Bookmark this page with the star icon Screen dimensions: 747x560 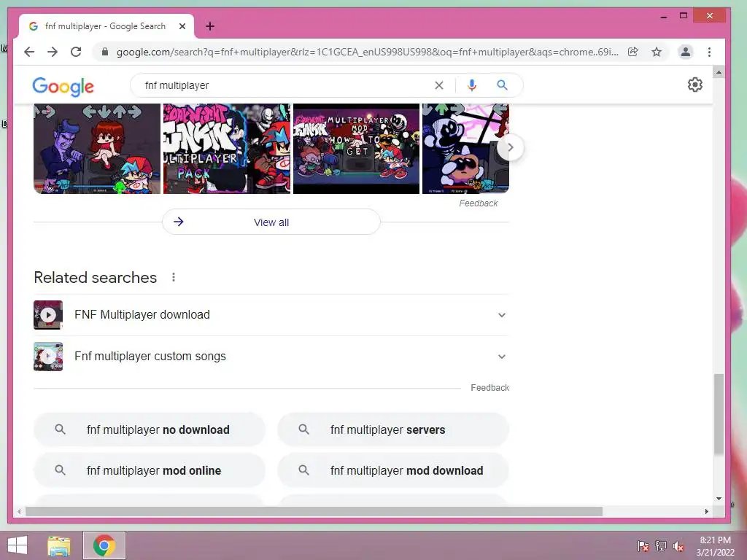[657, 52]
